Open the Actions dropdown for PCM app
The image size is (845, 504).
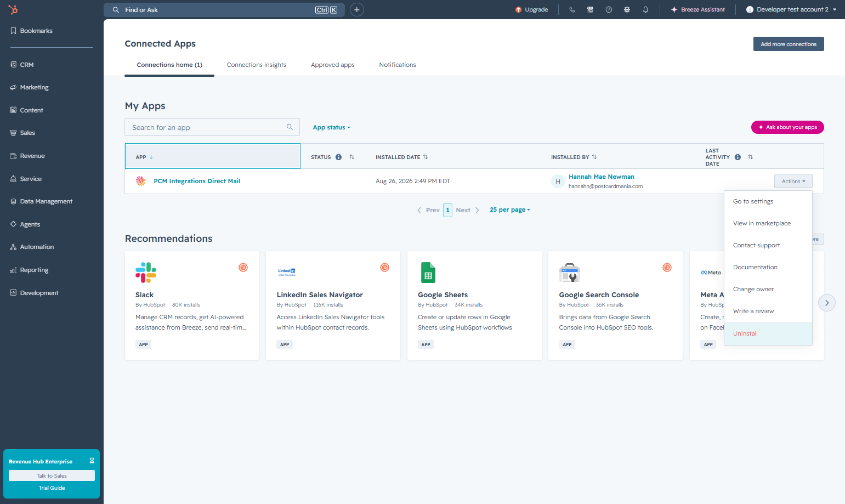coord(793,182)
